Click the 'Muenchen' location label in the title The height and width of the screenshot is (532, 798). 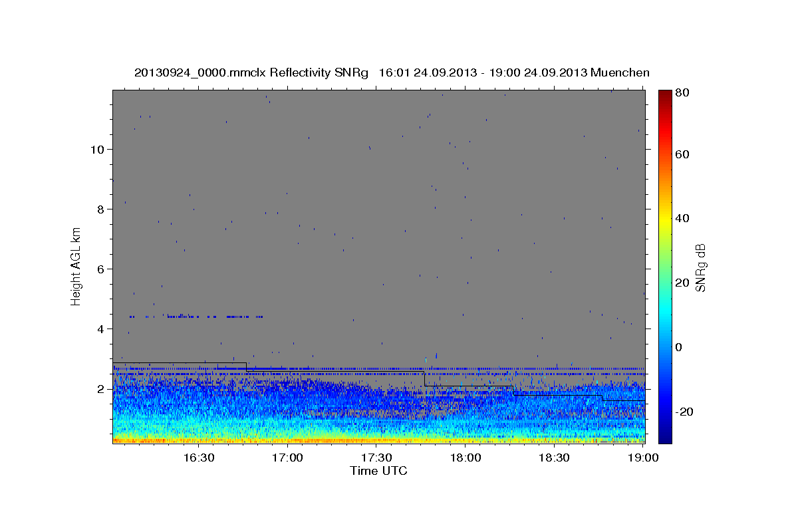620,72
